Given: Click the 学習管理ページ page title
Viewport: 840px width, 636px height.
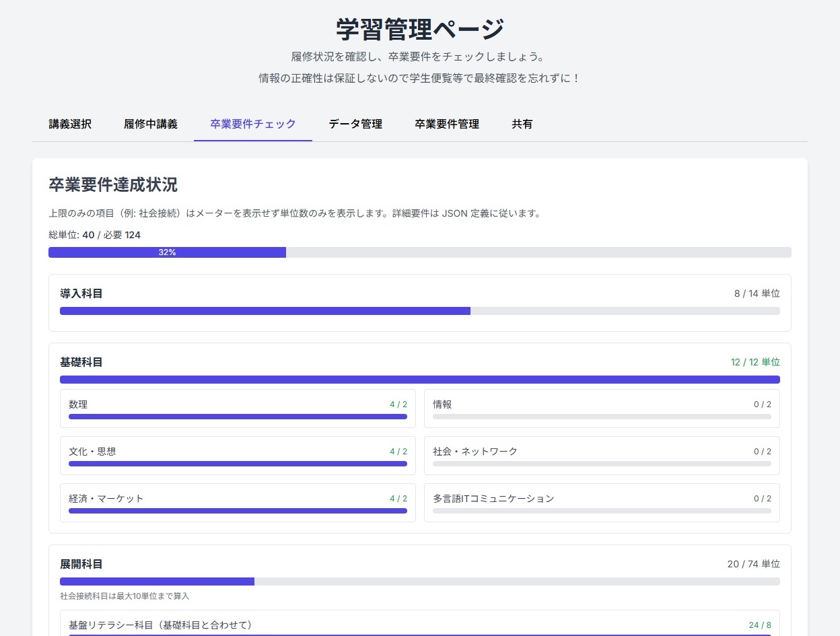Looking at the screenshot, I should tap(419, 29).
